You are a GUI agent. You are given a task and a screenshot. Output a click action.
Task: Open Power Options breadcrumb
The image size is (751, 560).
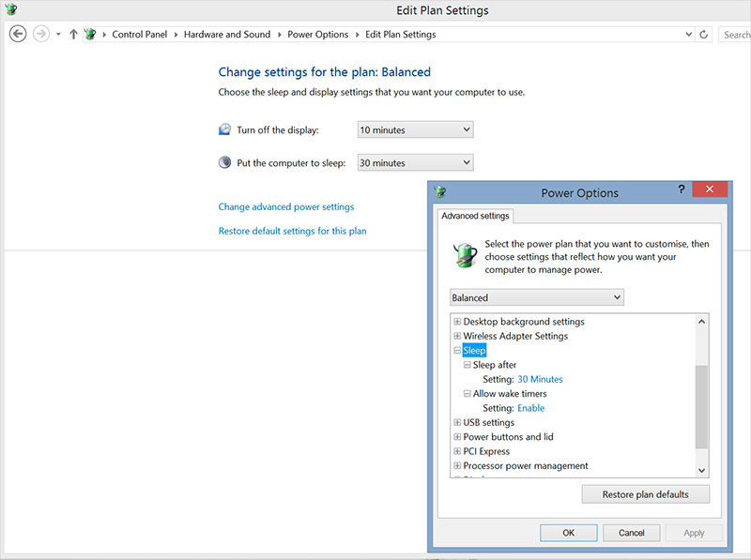point(317,35)
